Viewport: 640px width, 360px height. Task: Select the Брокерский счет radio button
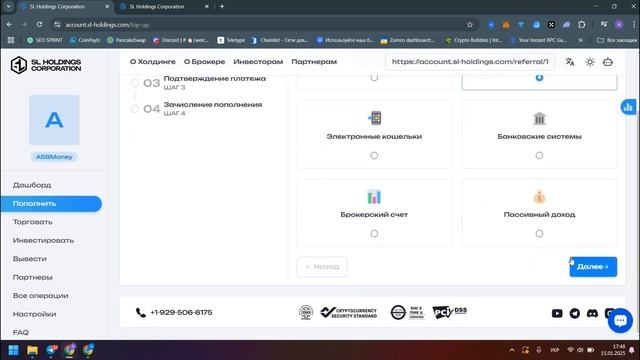pyautogui.click(x=374, y=233)
